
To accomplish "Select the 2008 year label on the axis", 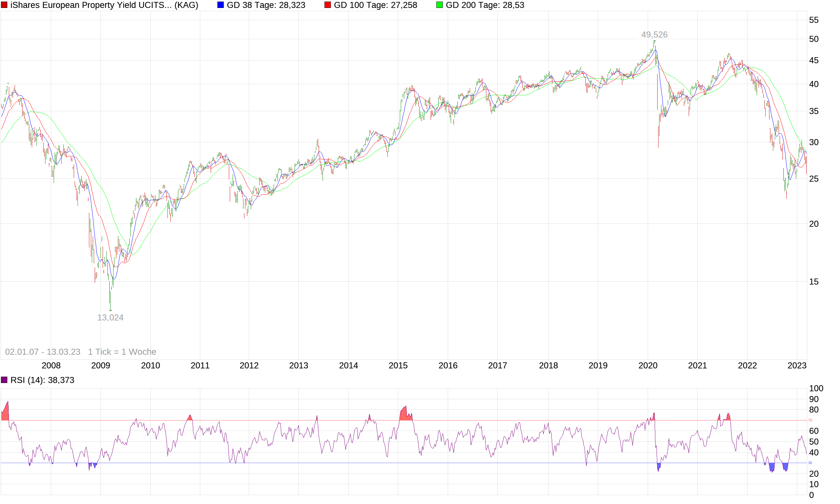I will coord(51,366).
